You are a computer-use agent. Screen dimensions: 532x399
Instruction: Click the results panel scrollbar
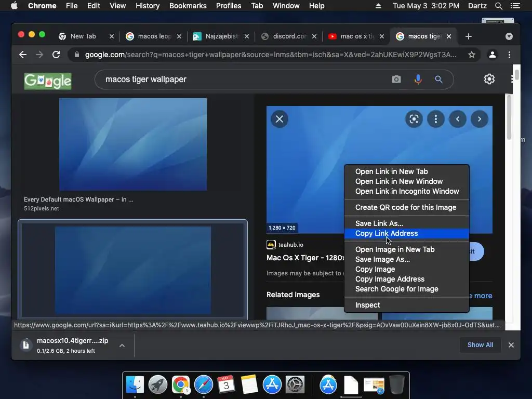point(509,117)
